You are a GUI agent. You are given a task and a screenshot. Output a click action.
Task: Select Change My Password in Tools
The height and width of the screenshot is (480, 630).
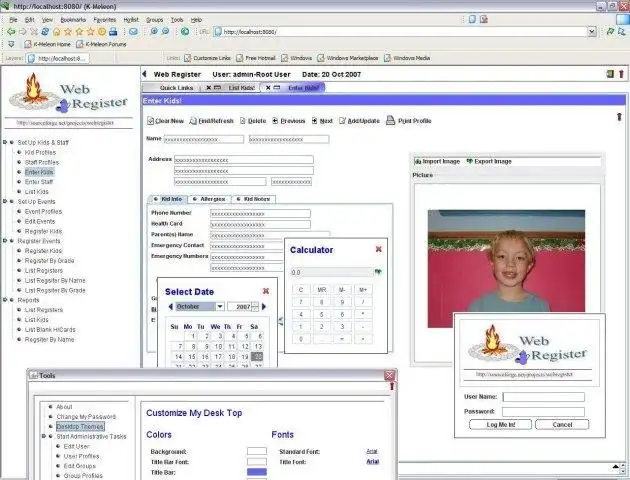pos(86,417)
